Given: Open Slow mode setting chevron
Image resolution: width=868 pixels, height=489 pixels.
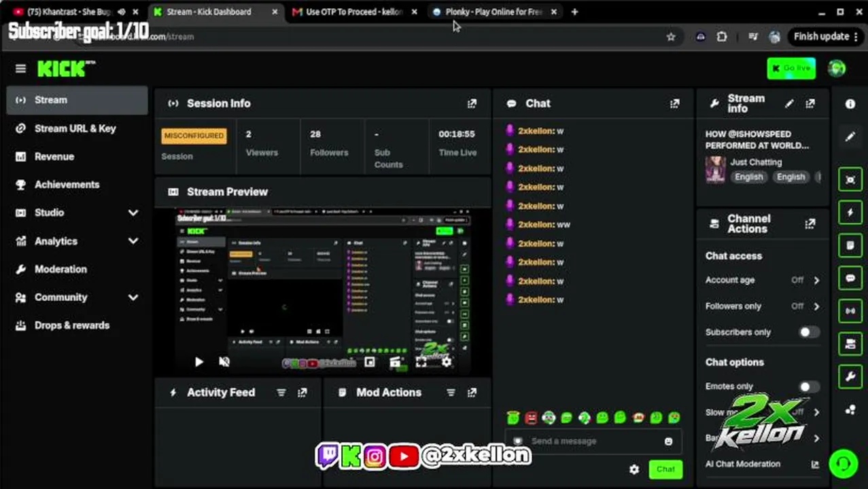Looking at the screenshot, I should (816, 412).
